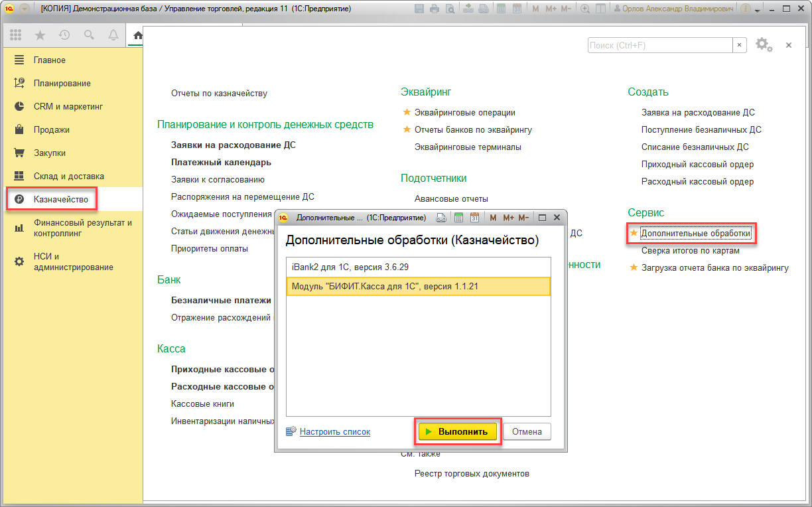Open Favorites star in top panel
Screen dimensions: 812x507
(x=40, y=35)
